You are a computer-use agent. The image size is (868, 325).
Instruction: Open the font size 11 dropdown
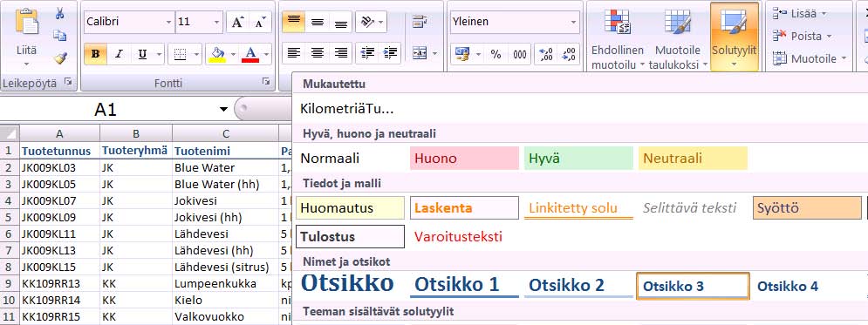[x=216, y=22]
